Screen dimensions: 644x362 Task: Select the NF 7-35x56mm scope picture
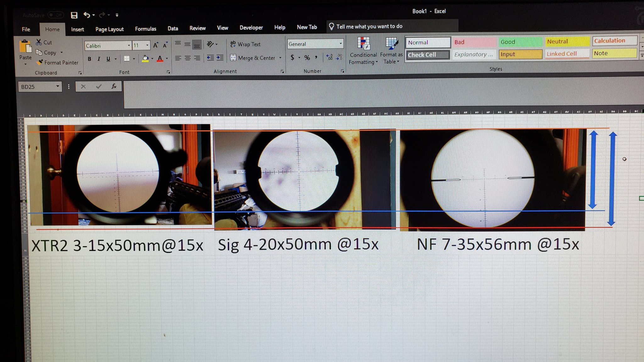pyautogui.click(x=492, y=180)
